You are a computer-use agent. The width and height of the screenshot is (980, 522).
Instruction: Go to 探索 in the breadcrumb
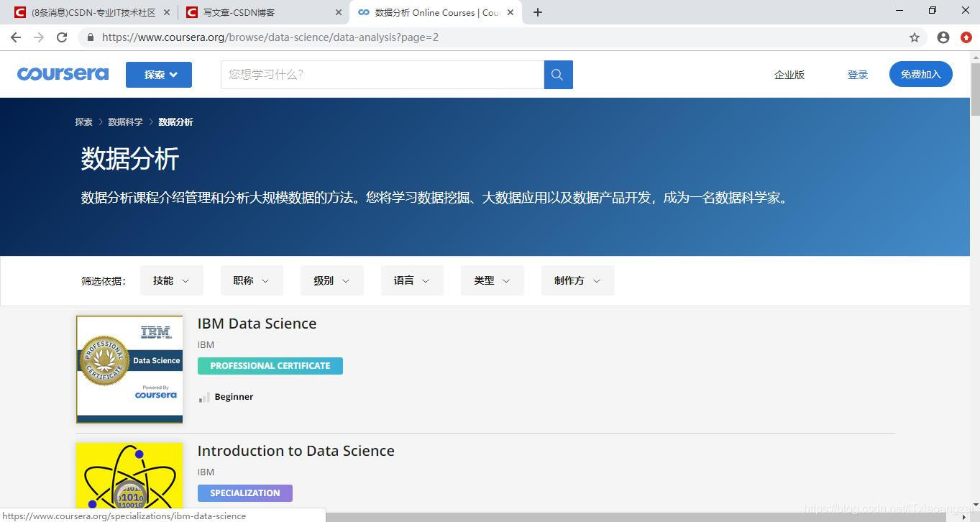84,122
